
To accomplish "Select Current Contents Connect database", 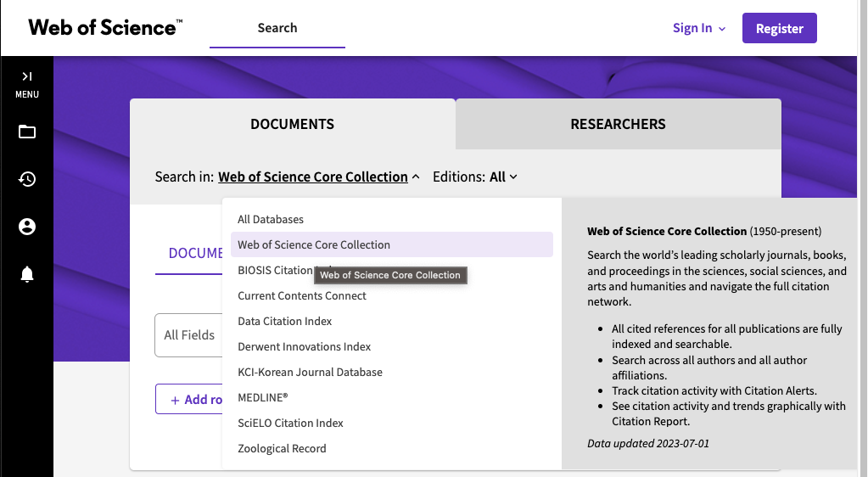I will click(x=302, y=295).
